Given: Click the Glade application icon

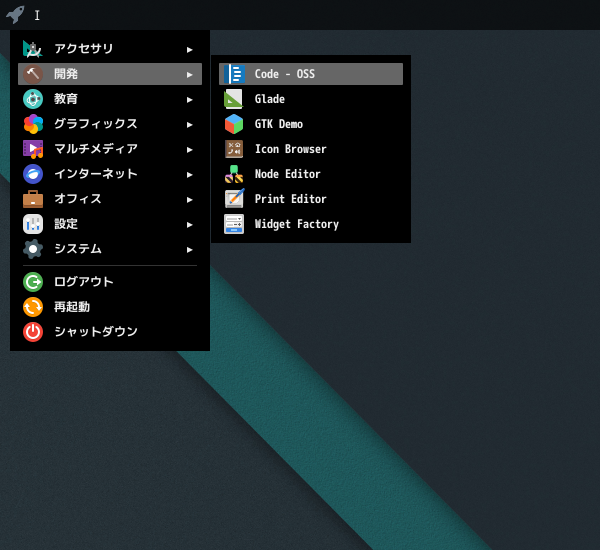Looking at the screenshot, I should point(234,99).
